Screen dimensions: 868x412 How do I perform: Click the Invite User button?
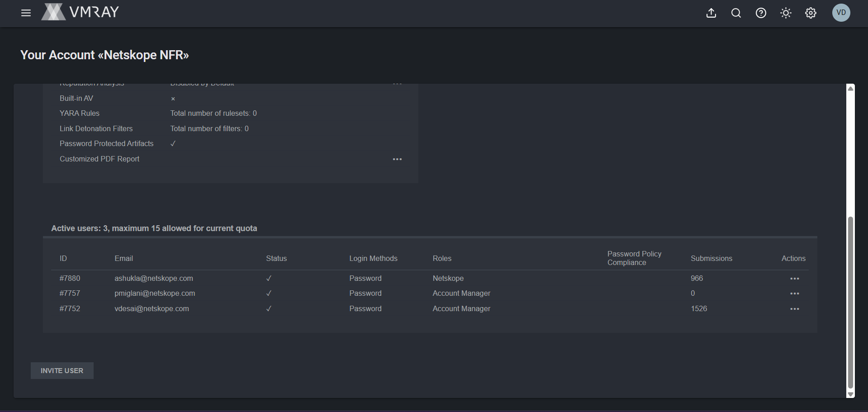(x=62, y=371)
